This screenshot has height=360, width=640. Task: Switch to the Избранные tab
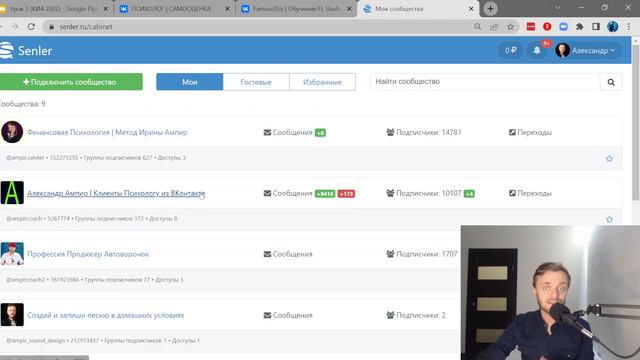click(322, 82)
